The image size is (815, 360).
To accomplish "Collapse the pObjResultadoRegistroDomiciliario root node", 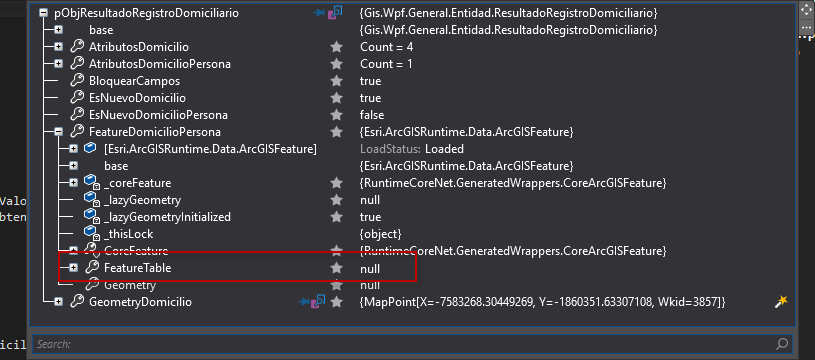I will pyautogui.click(x=44, y=14).
